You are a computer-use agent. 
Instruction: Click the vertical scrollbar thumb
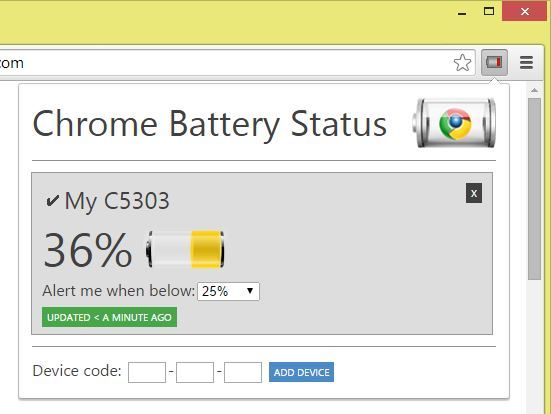point(534,189)
